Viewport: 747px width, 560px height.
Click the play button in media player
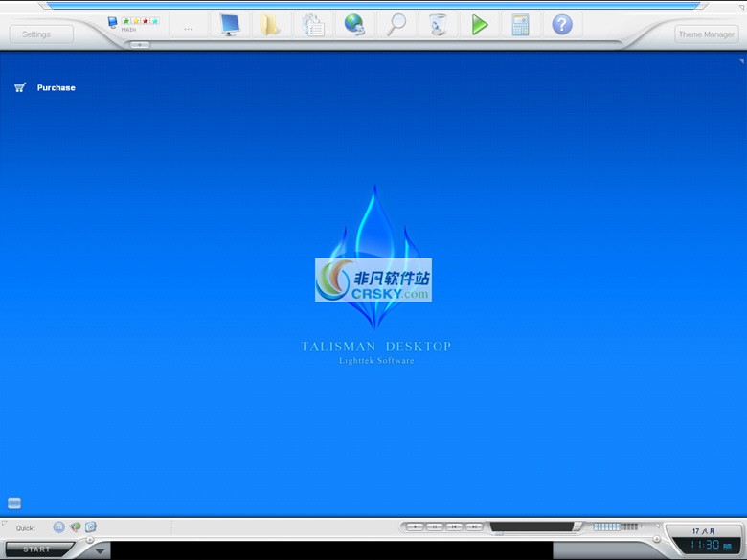click(416, 526)
